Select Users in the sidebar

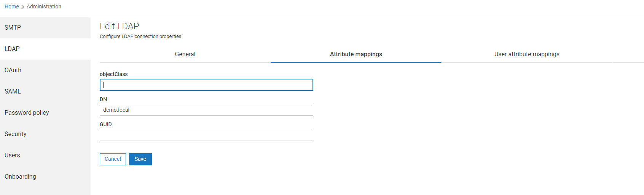12,155
